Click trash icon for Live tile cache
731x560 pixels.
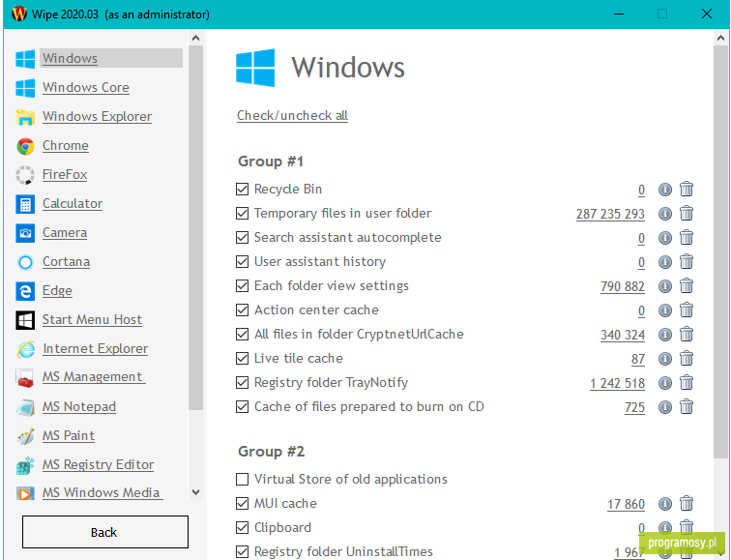(x=687, y=359)
